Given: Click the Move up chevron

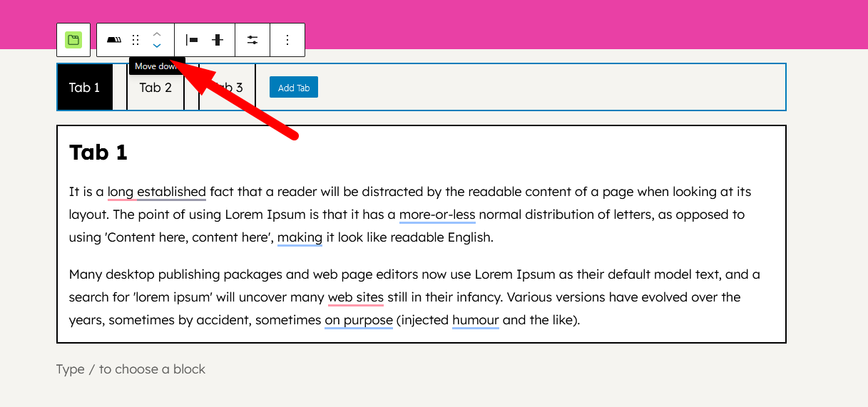Looking at the screenshot, I should click(157, 34).
